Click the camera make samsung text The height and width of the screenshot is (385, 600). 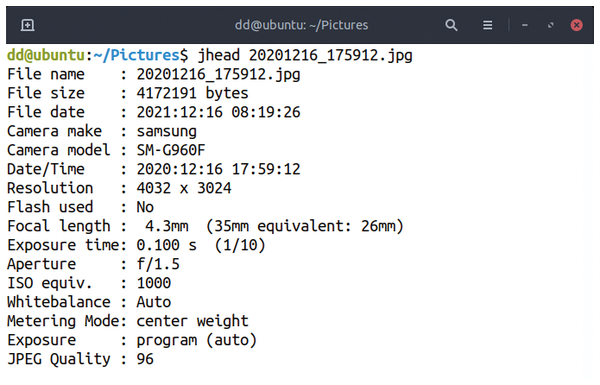166,131
